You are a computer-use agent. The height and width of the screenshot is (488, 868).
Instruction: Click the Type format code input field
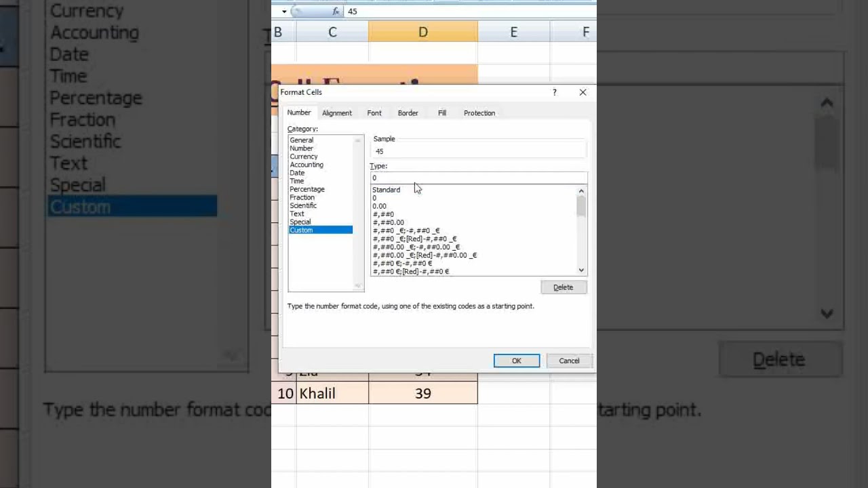[x=479, y=178]
